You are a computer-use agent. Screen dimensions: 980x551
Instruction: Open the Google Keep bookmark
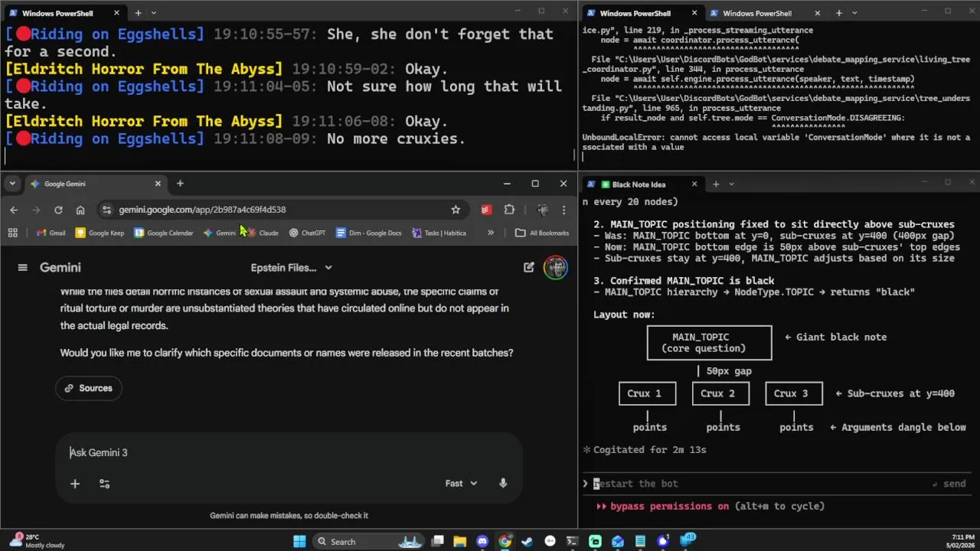click(100, 233)
